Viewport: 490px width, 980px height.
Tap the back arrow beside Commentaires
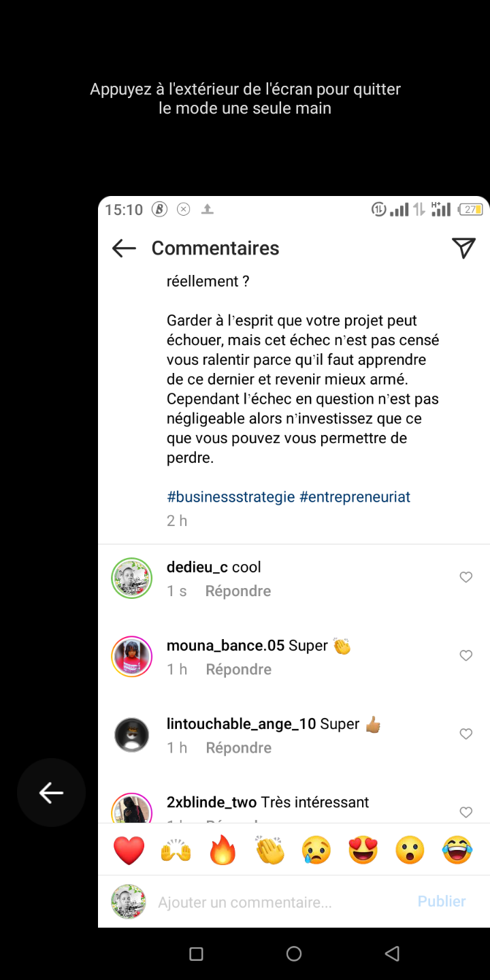124,248
